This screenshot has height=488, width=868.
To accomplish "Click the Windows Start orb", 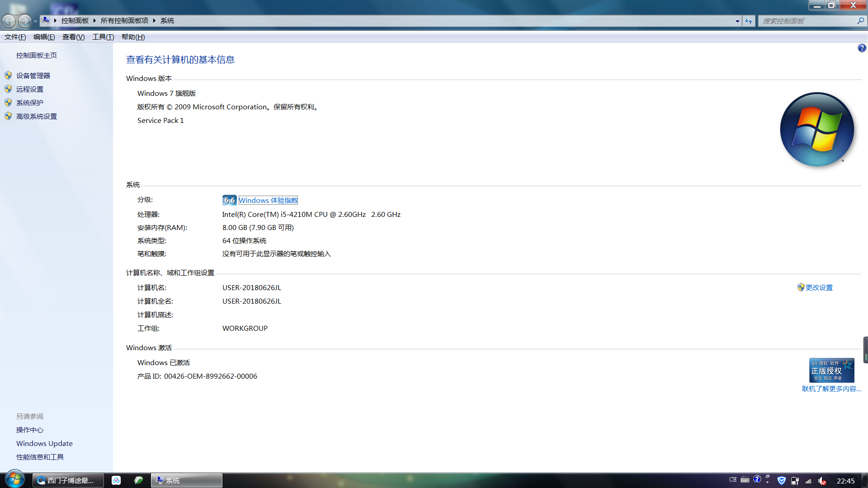I will click(15, 479).
